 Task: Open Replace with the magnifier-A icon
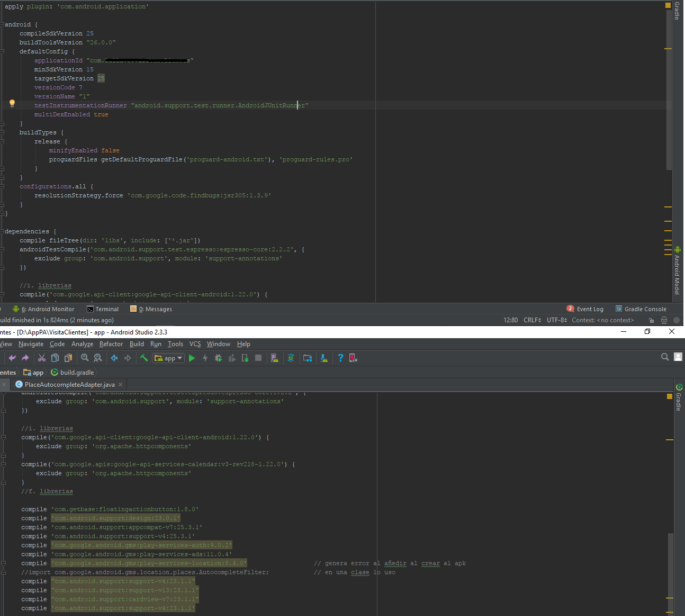(x=98, y=358)
